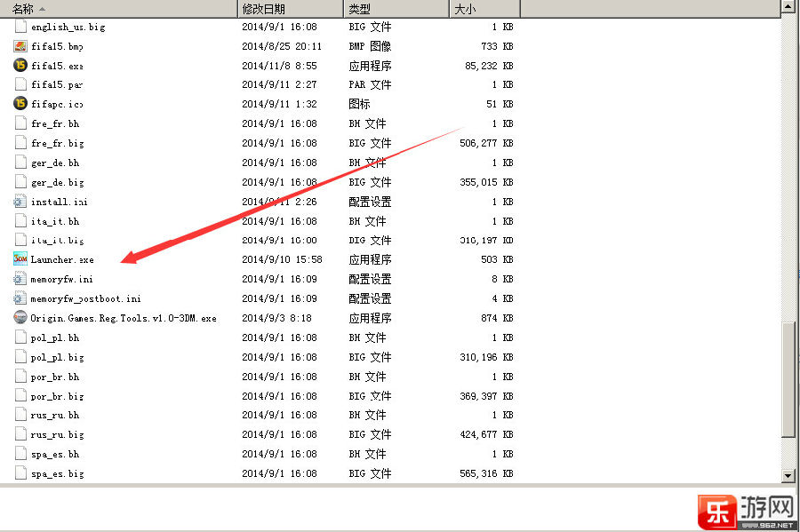Screen dimensions: 800x532
Task: Select the install.ini settings file icon
Action: coord(20,202)
